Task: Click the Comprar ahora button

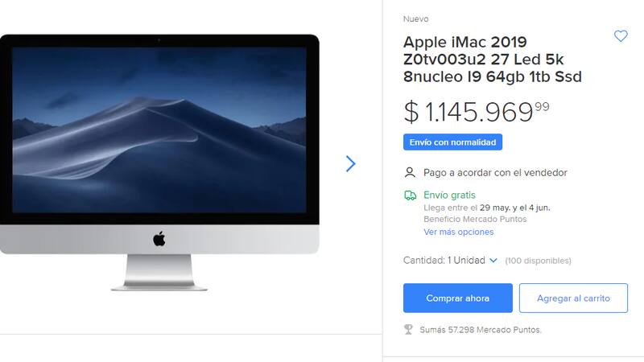Action: click(x=457, y=298)
